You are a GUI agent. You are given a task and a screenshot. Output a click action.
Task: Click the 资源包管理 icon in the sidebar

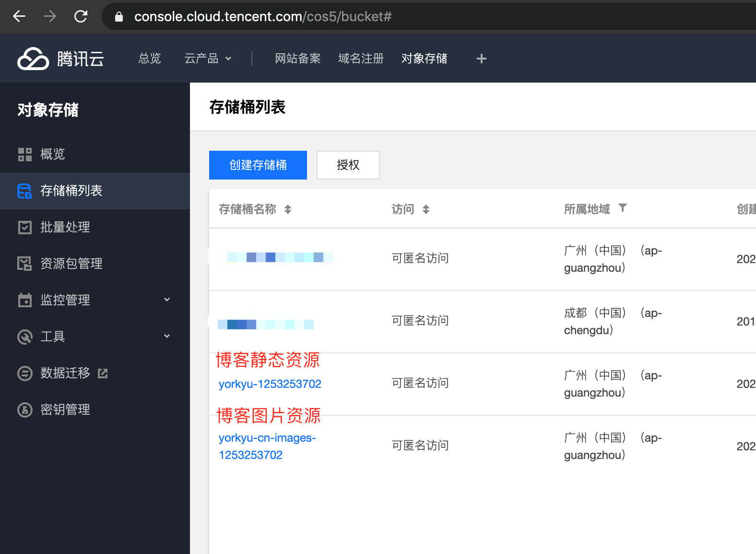click(x=24, y=264)
